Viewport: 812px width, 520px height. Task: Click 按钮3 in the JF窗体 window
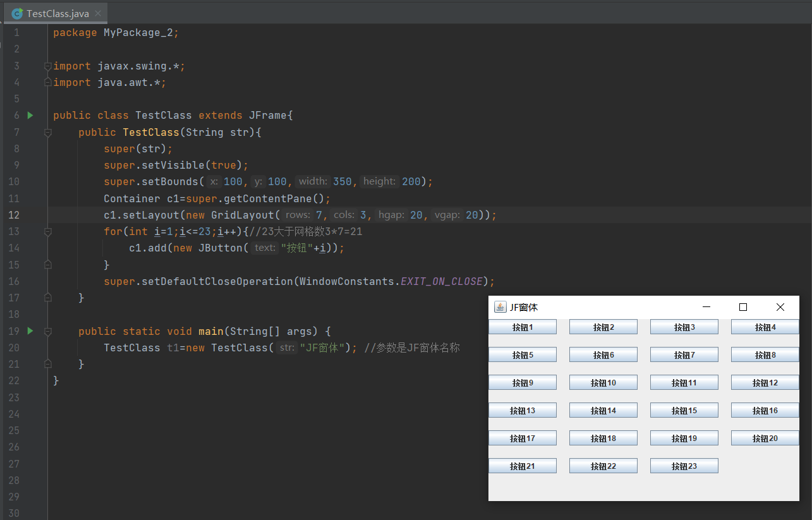click(x=684, y=327)
